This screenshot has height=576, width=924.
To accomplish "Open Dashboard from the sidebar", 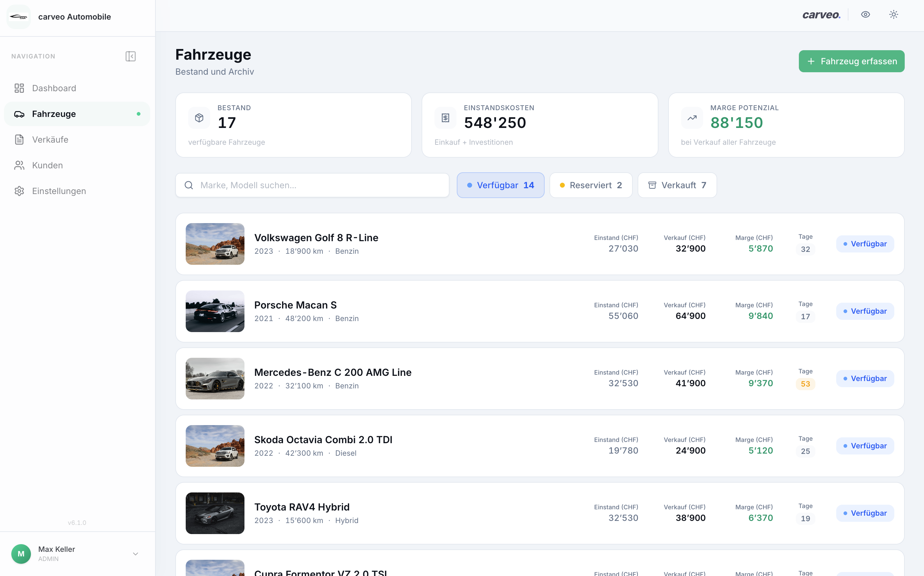I will [x=54, y=88].
